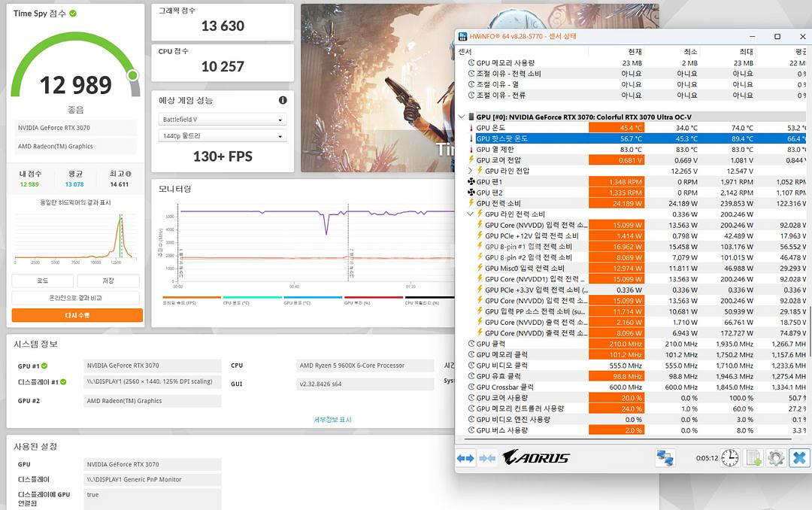Click clock icon of GPU 클럭 row
Image resolution: width=812 pixels, height=510 pixels.
tap(471, 344)
